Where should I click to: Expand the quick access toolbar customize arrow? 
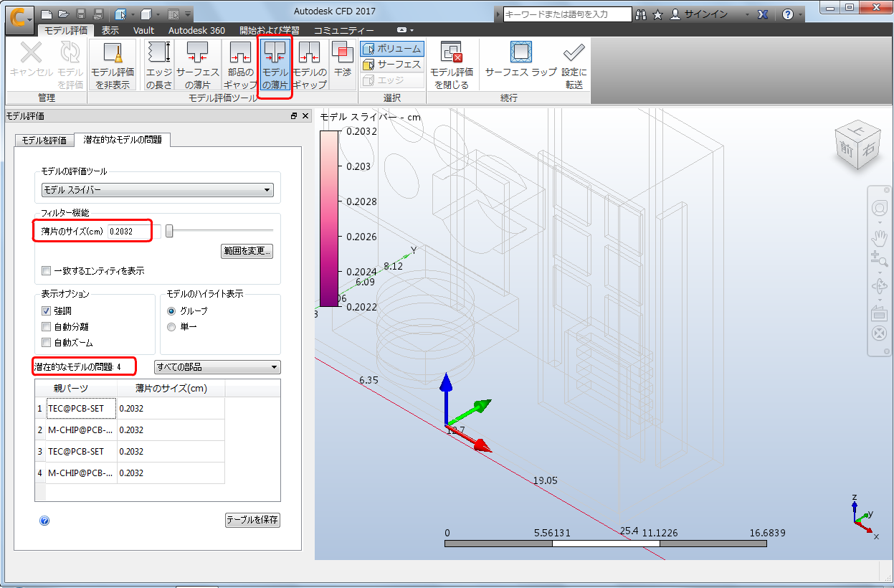[188, 14]
